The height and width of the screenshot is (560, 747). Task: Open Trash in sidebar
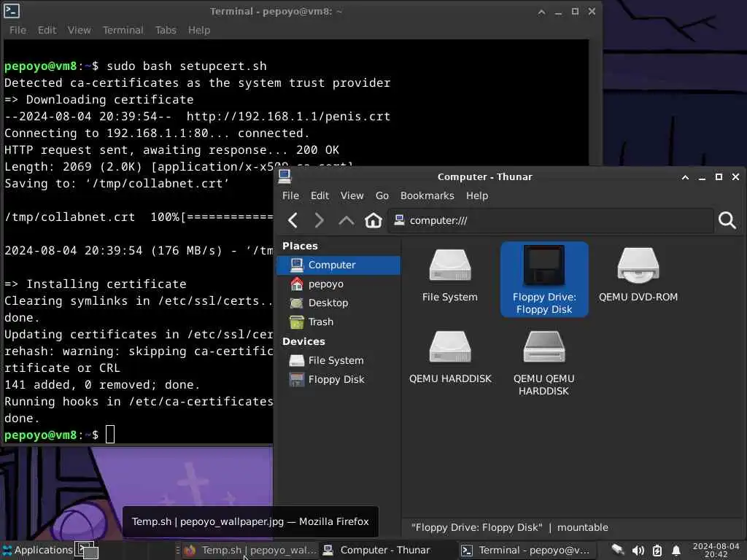pyautogui.click(x=338, y=322)
